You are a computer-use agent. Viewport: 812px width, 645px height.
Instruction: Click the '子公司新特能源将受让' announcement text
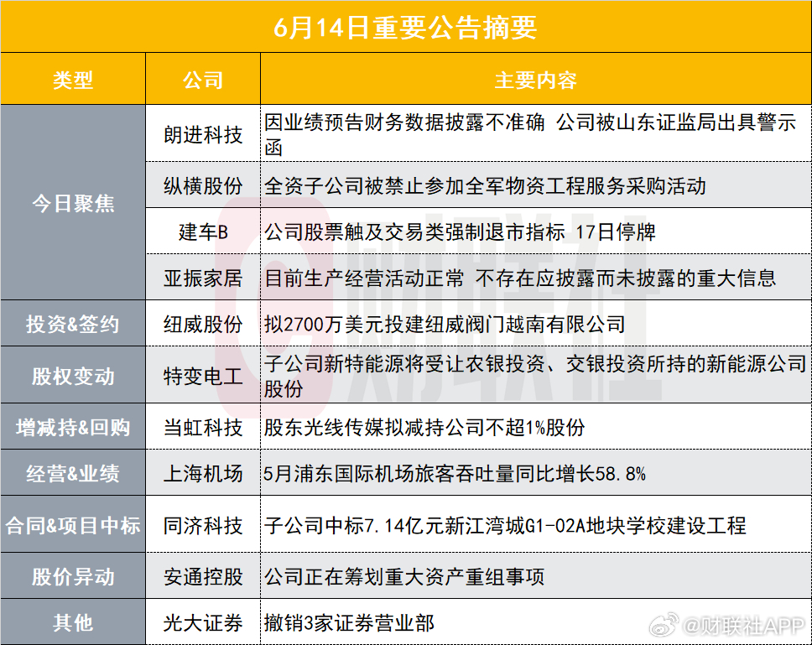[535, 376]
